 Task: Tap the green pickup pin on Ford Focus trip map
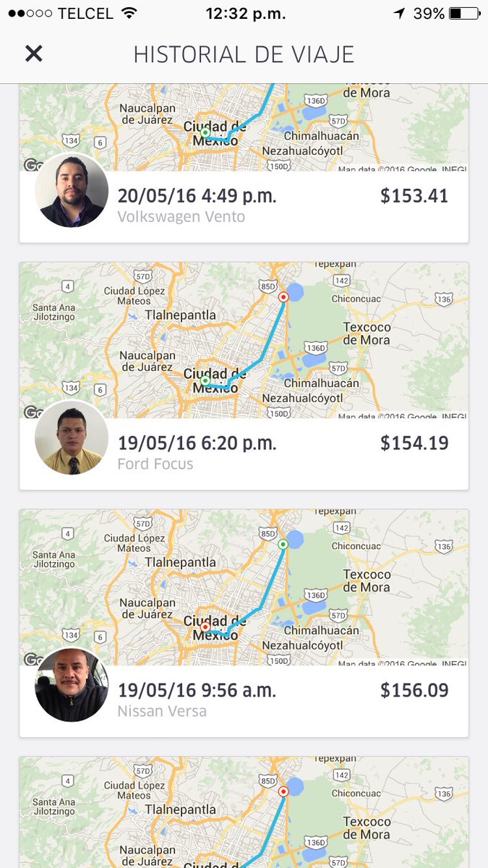[205, 380]
